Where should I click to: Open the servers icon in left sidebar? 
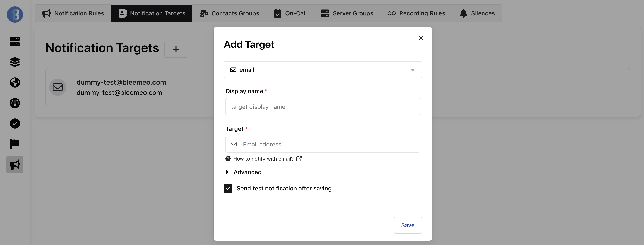tap(15, 41)
